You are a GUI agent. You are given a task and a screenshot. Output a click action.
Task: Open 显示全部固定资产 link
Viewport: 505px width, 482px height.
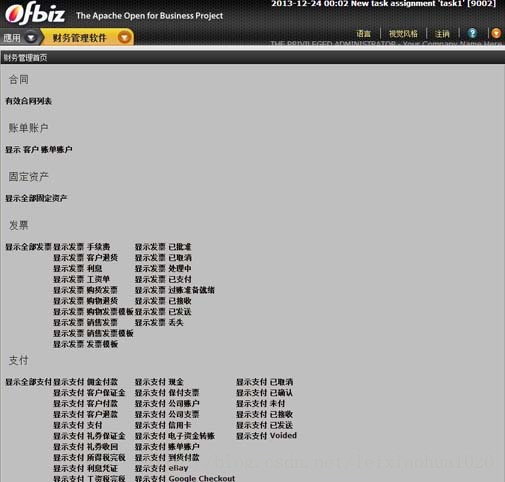click(x=36, y=198)
